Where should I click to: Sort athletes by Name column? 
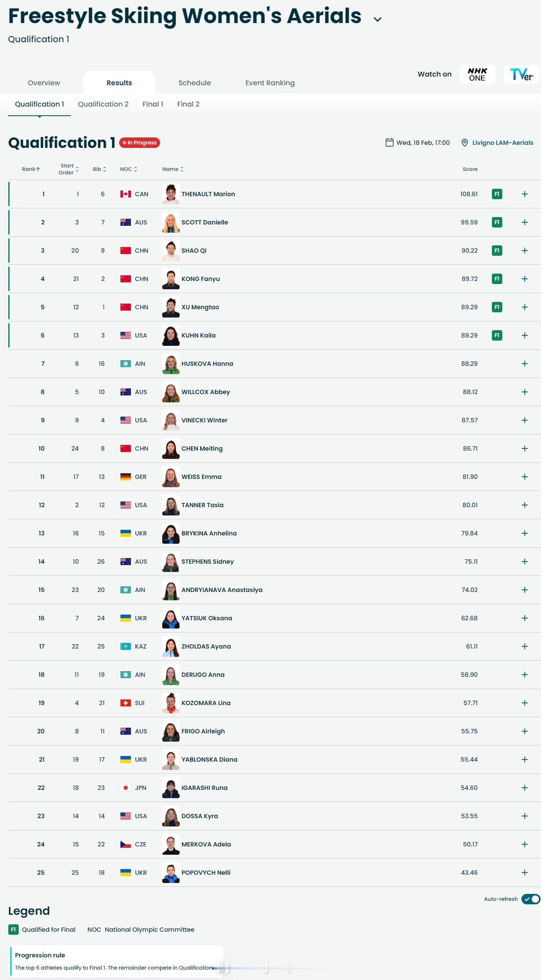pyautogui.click(x=172, y=169)
